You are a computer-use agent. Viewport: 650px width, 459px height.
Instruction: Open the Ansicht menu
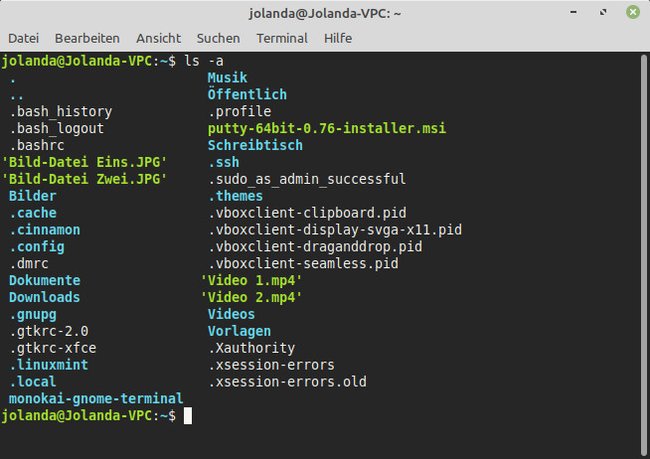pos(158,38)
